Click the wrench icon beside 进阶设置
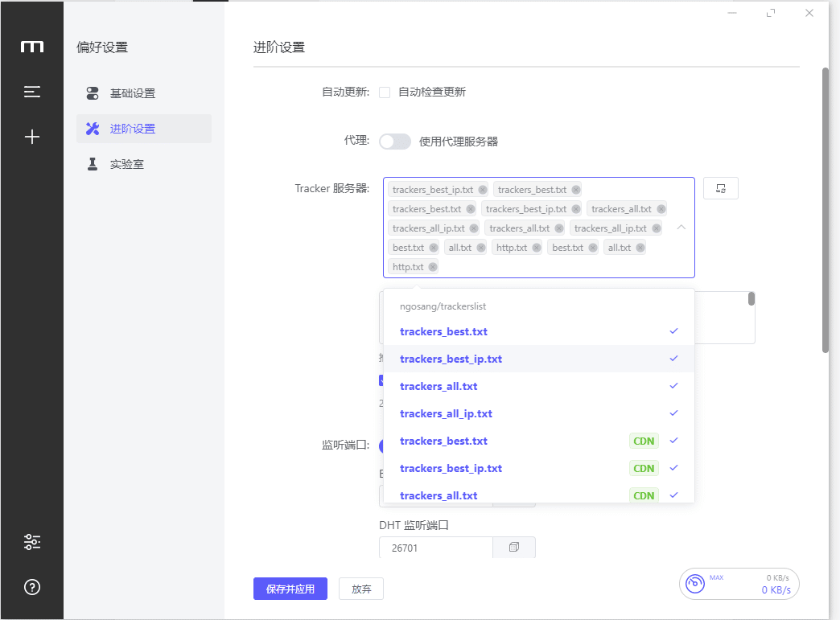 pos(93,129)
